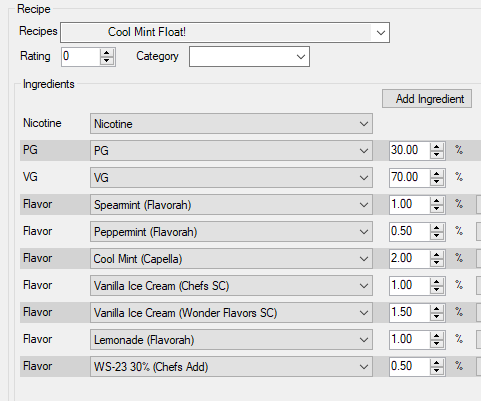The width and height of the screenshot is (481, 401).
Task: Decrease PG percentage with down arrow
Action: pyautogui.click(x=437, y=154)
